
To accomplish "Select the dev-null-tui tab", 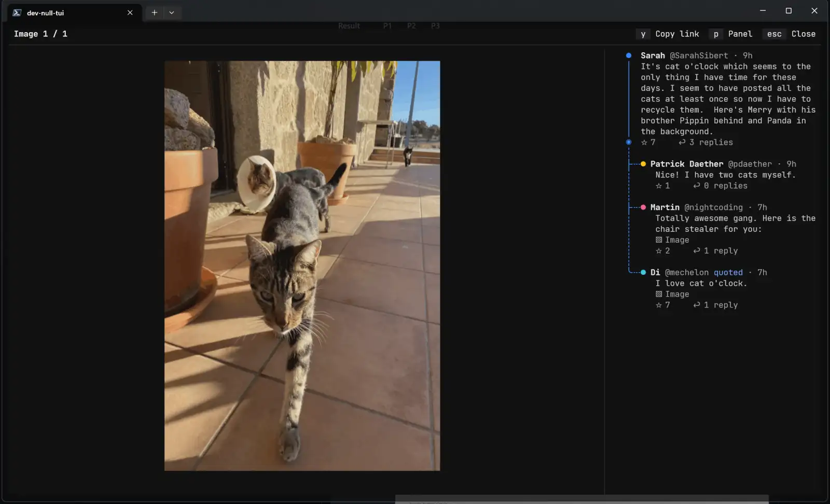I will (x=75, y=12).
